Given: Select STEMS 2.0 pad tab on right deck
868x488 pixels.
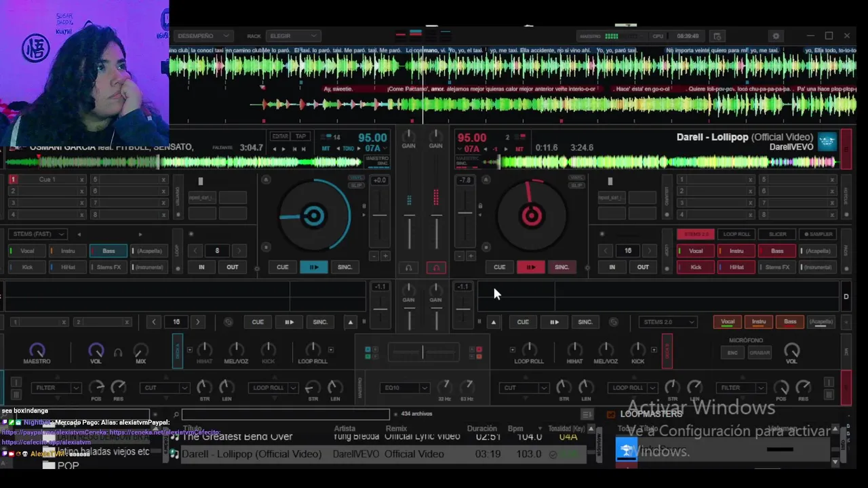Looking at the screenshot, I should 696,234.
